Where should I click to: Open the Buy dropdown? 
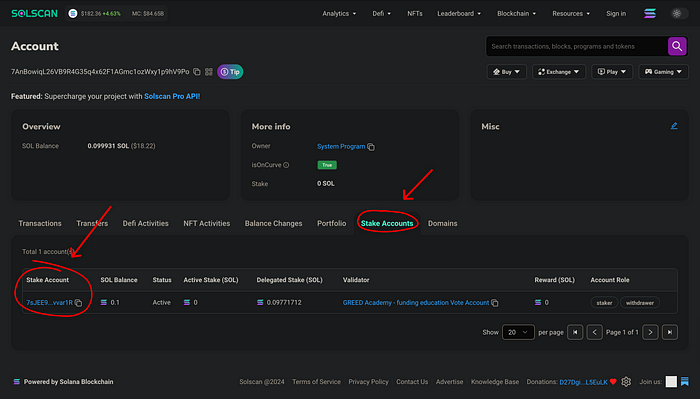pos(506,72)
